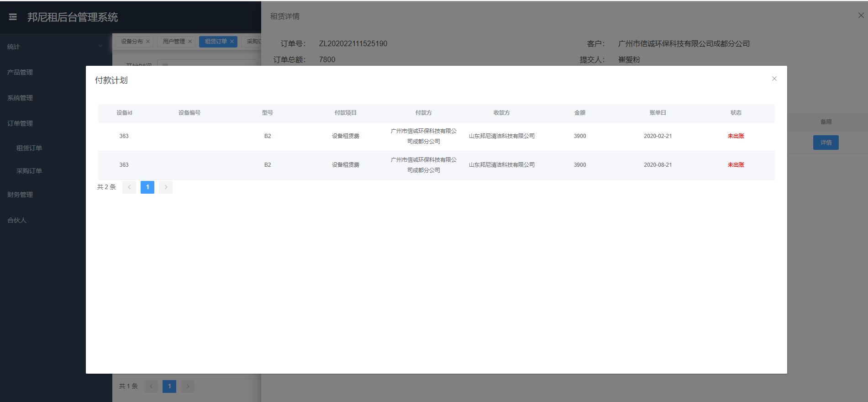Click the 付款项目 column header
Screen dimensions: 868x402
click(346, 113)
